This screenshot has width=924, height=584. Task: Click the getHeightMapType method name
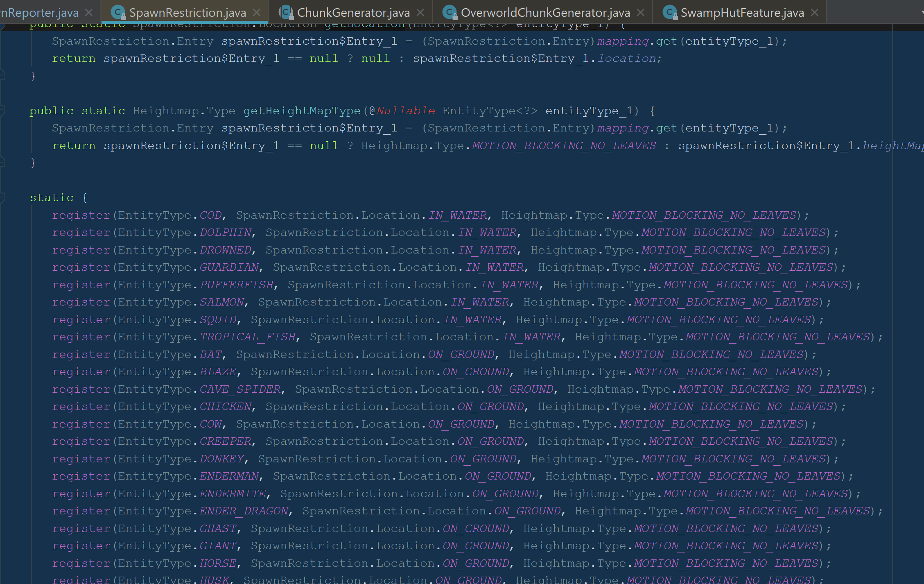coord(302,111)
